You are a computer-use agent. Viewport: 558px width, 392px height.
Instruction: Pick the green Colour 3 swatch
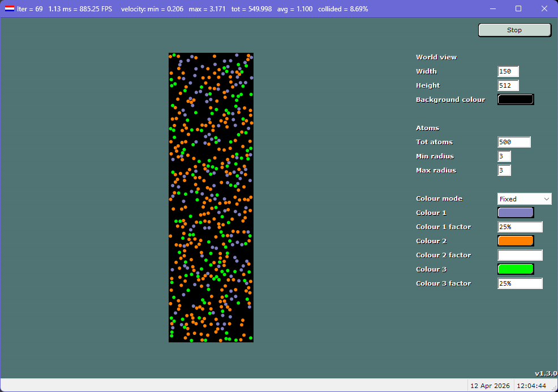pyautogui.click(x=515, y=269)
